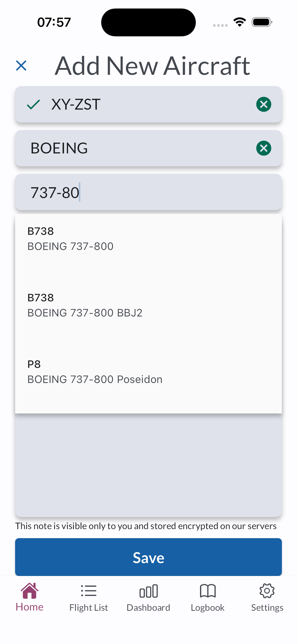Tap the green registration checkmark
The height and width of the screenshot is (644, 297).
(x=34, y=104)
